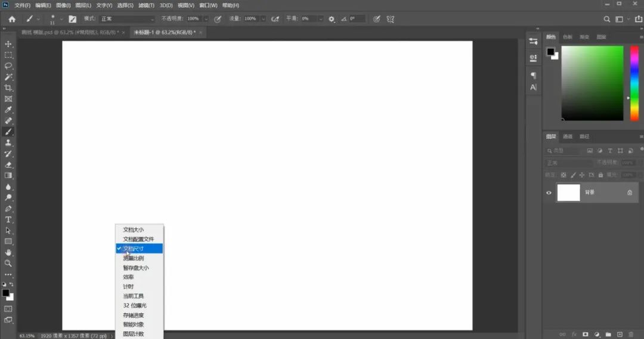Select the Zoom tool
The height and width of the screenshot is (339, 644).
coord(8,263)
